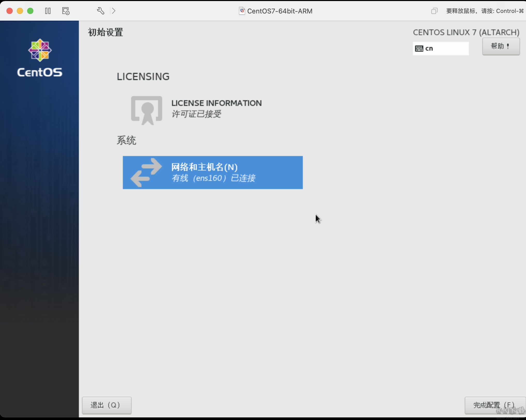Click 退出 (Q) quit button
The image size is (526, 420).
(107, 405)
